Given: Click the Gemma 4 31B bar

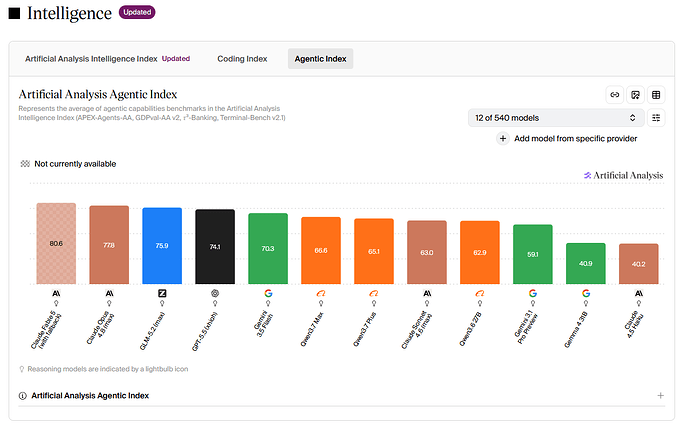Looking at the screenshot, I should click(586, 263).
